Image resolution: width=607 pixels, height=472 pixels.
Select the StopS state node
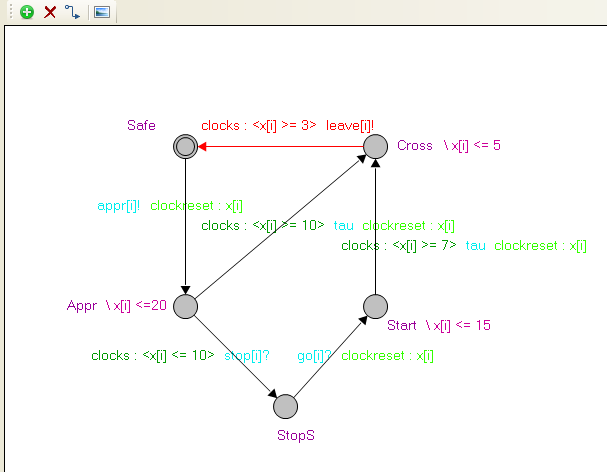(285, 406)
